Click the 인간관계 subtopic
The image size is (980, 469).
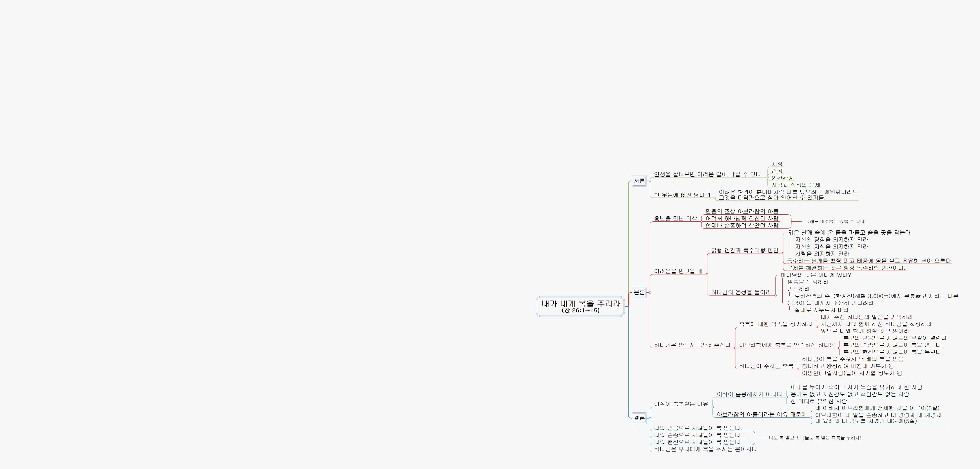point(783,178)
